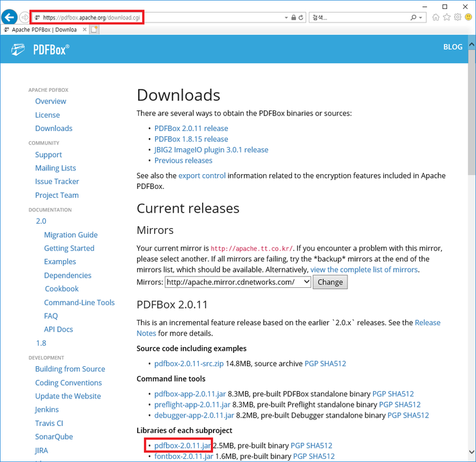Viewport: 476px width, 462px height.
Task: Open BLOG in the top navigation
Action: 452,47
